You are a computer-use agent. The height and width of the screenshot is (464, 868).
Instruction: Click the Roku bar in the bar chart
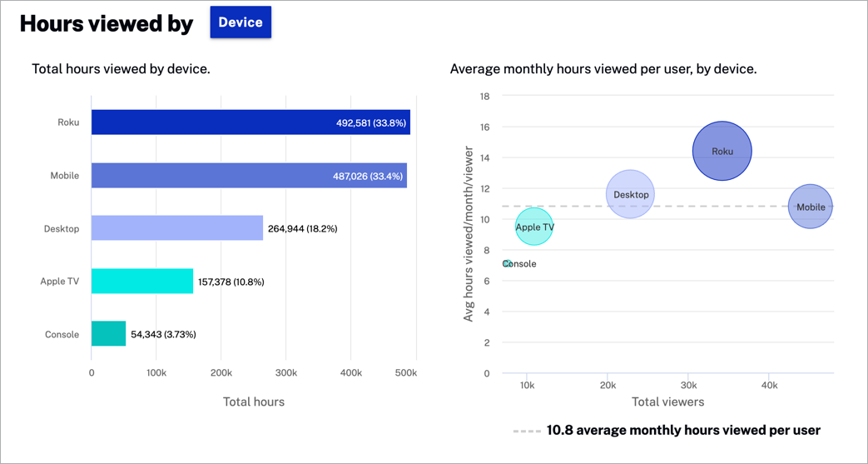pos(250,122)
